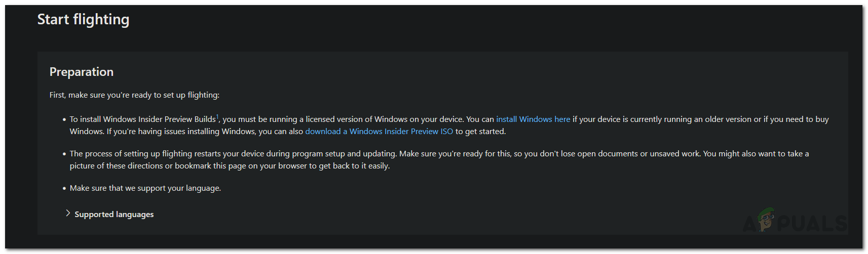
Task: Open the "install Windows here" link
Action: point(533,119)
